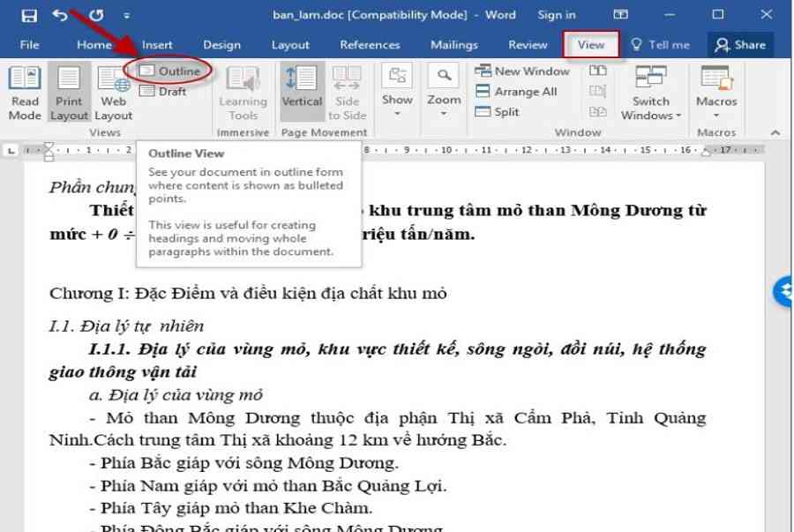Open Customize Quick Access Toolbar dropdown
The height and width of the screenshot is (532, 794).
(126, 16)
